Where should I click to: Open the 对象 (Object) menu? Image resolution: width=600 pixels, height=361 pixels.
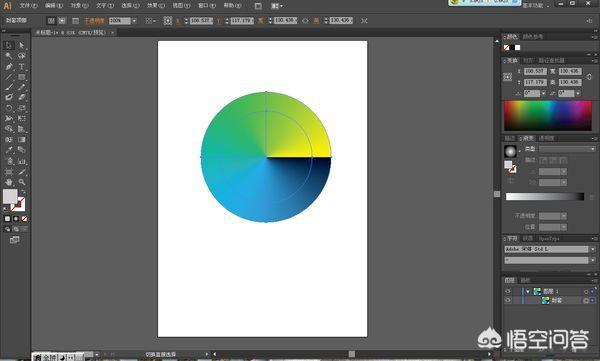click(79, 6)
